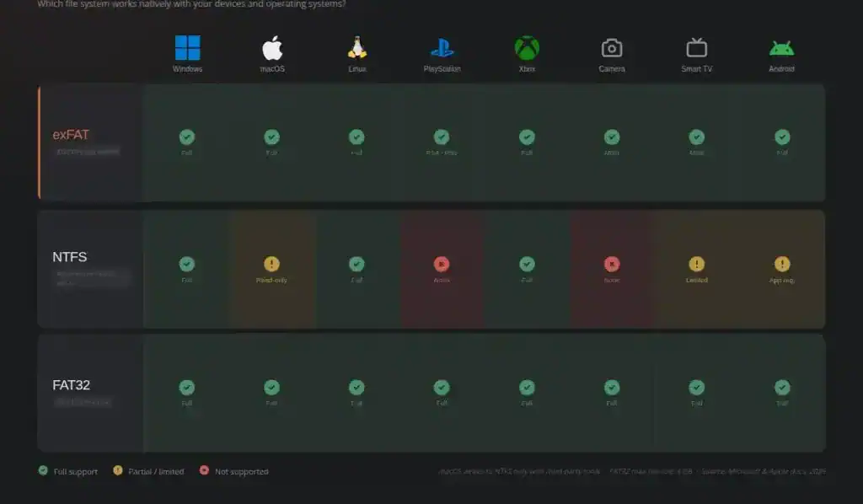Click the "PlayStation" column label
The width and height of the screenshot is (863, 504).
click(x=442, y=69)
